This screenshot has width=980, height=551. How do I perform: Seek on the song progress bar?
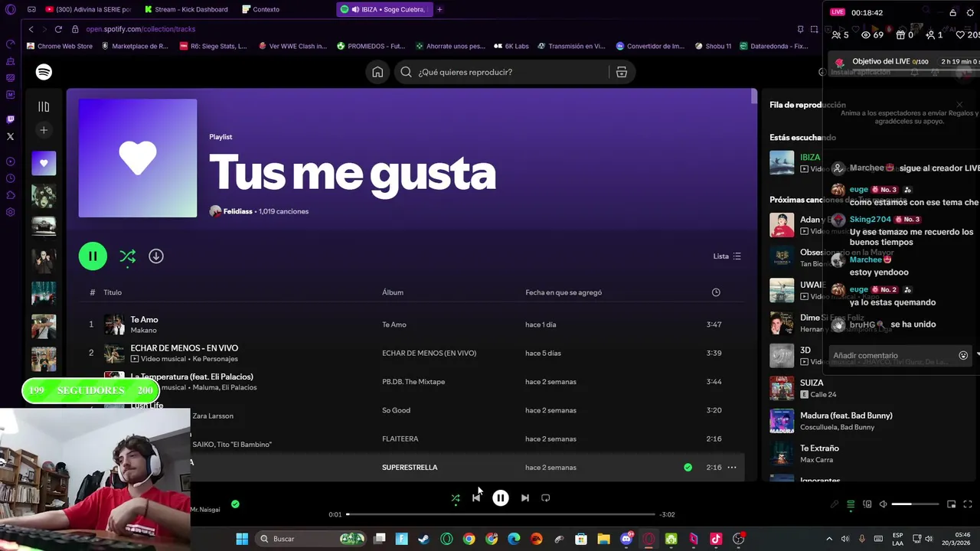coord(501,514)
